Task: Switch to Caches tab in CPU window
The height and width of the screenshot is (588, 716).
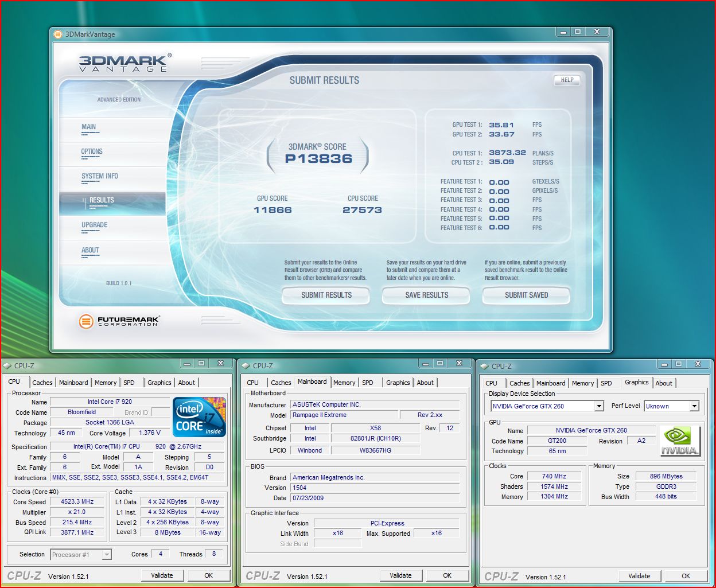Action: [42, 383]
